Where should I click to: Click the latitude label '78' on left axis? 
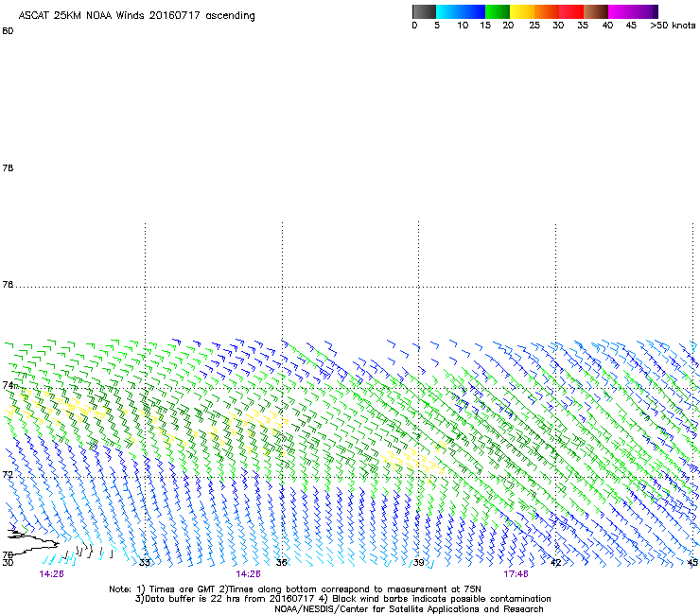click(8, 167)
